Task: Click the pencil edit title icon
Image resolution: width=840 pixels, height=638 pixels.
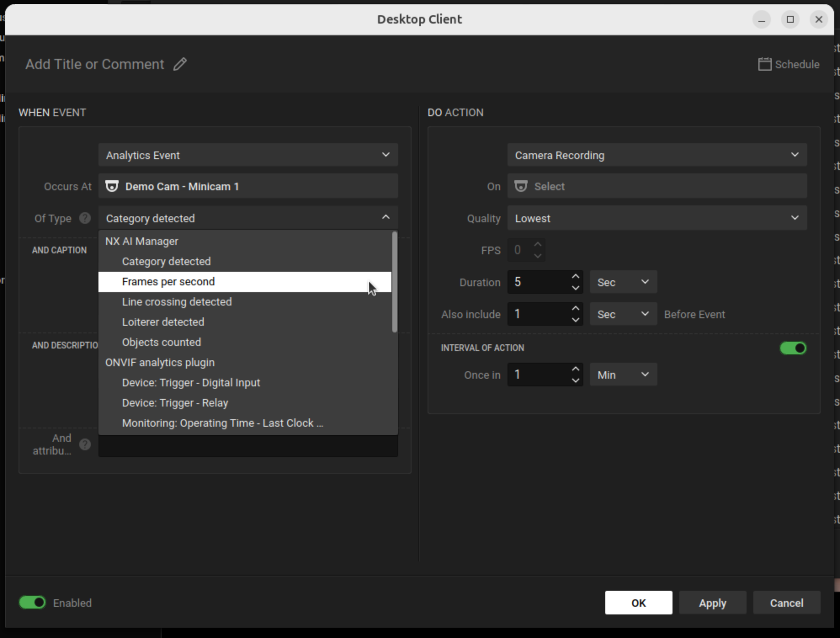Action: (180, 64)
